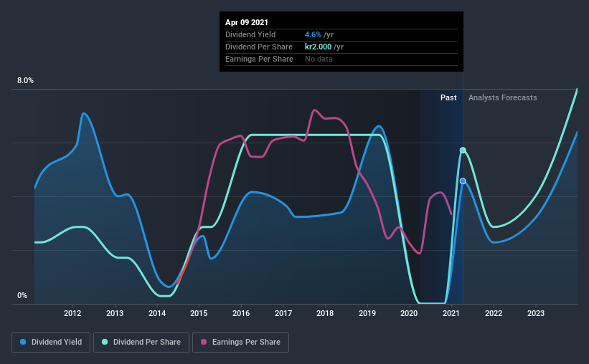Click the teal data point marker at Apr 2021
This screenshot has height=364, width=589.
tap(463, 150)
